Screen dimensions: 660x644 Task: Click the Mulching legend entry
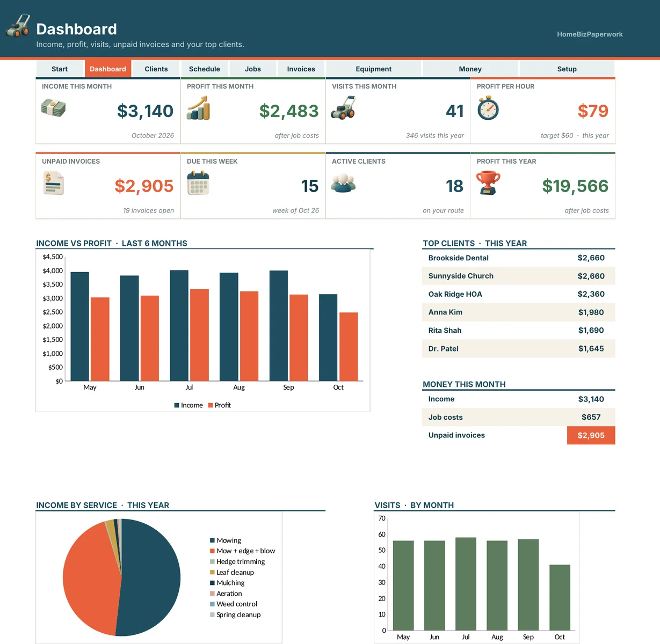pos(227,583)
